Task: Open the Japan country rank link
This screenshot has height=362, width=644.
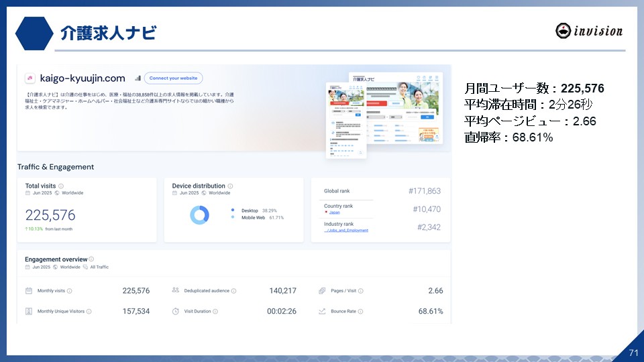Action: click(334, 213)
